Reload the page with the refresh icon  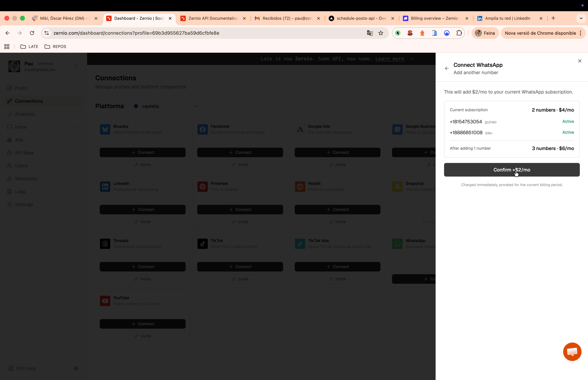pos(32,33)
